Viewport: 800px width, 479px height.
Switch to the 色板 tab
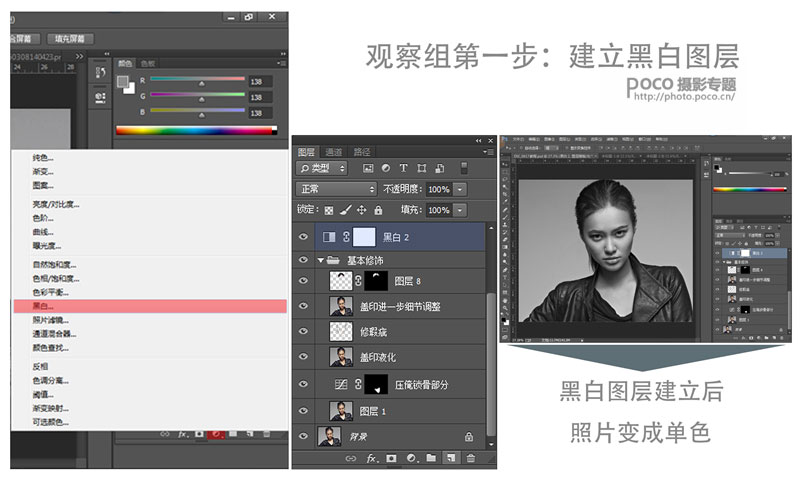[x=148, y=64]
